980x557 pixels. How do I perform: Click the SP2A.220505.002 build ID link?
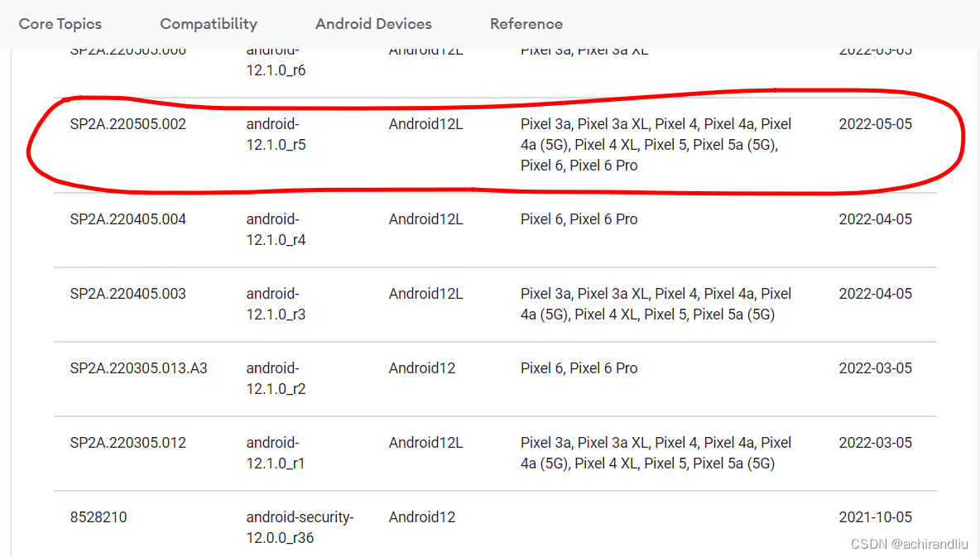point(126,123)
